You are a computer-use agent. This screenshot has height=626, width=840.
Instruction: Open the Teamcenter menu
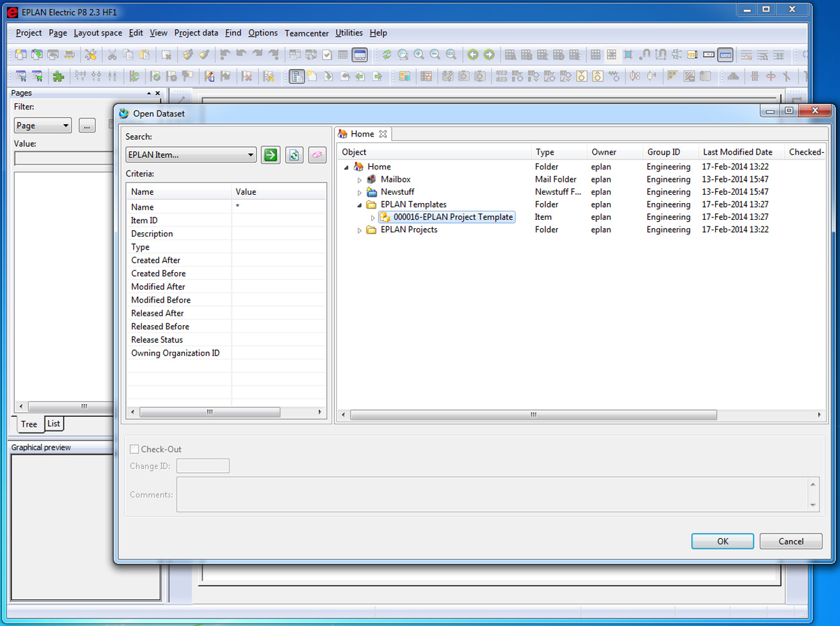[x=307, y=33]
